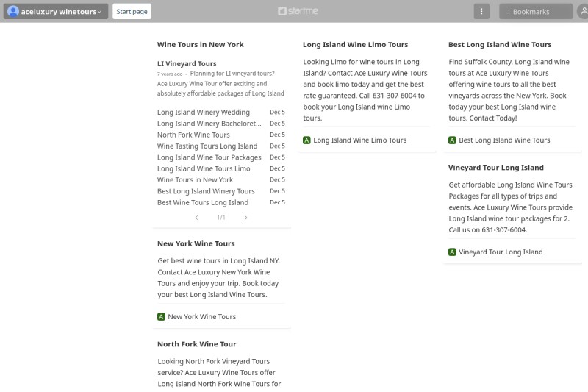Image resolution: width=588 pixels, height=392 pixels.
Task: Click Dec 5 date beside Long Island Winery Wedding
Action: point(278,113)
